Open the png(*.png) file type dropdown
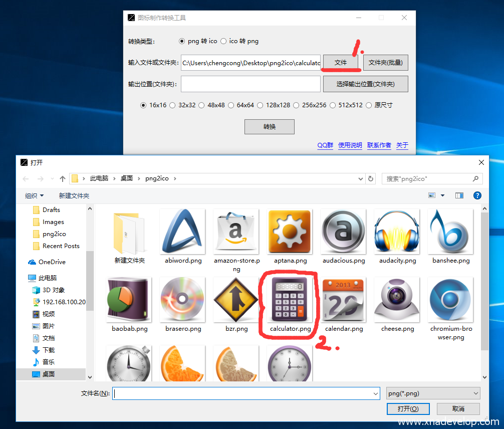This screenshot has height=429, width=504. pyautogui.click(x=433, y=393)
